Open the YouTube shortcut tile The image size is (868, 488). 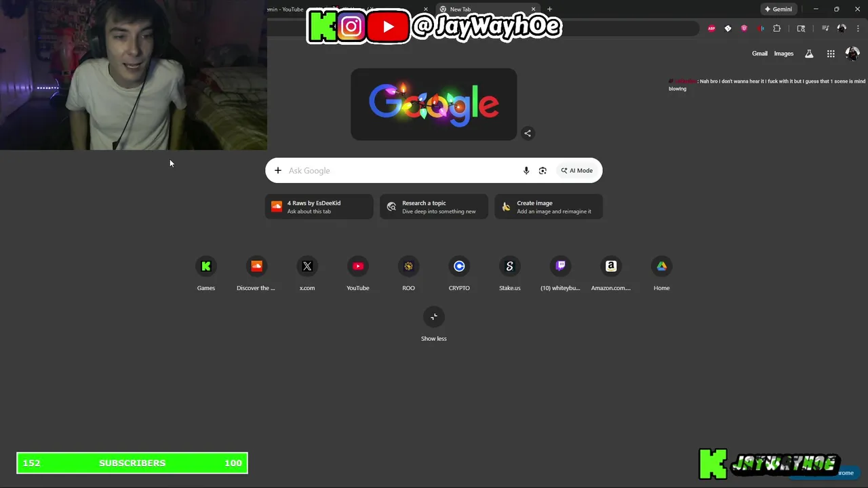click(358, 273)
